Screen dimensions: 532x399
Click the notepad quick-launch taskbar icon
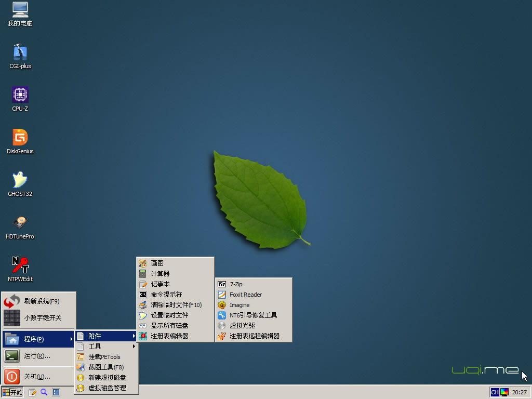pyautogui.click(x=32, y=392)
